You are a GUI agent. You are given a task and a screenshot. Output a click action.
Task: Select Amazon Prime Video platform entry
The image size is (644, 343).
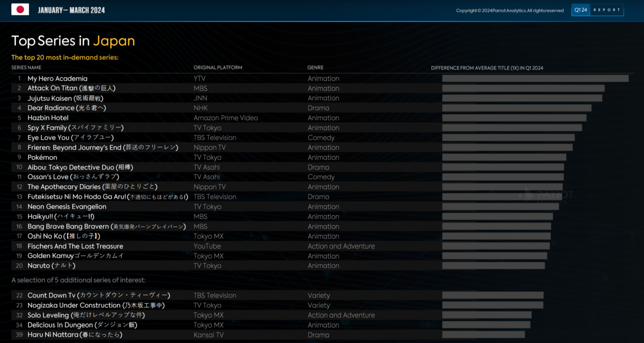coord(226,118)
